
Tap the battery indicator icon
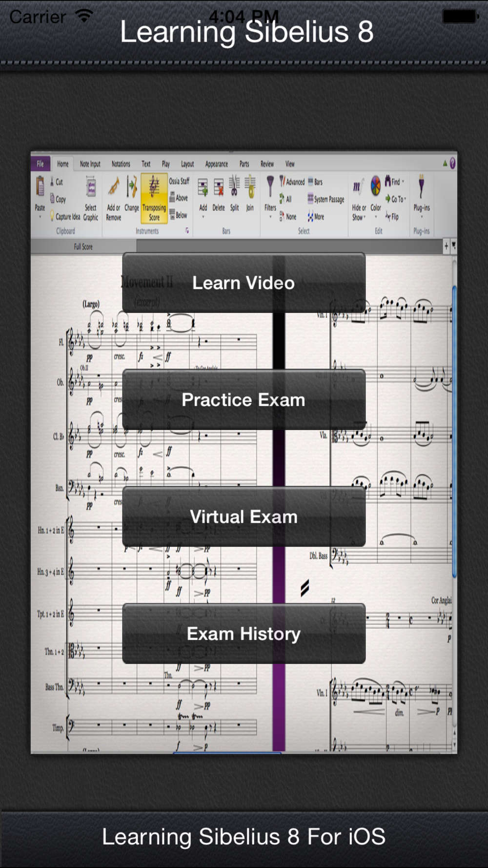point(459,16)
